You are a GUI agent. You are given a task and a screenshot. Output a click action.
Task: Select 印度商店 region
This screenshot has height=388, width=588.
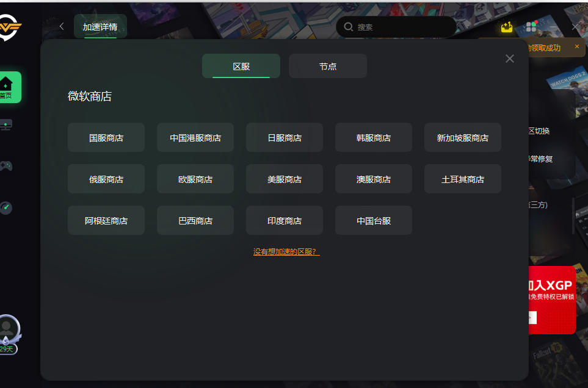click(x=285, y=221)
